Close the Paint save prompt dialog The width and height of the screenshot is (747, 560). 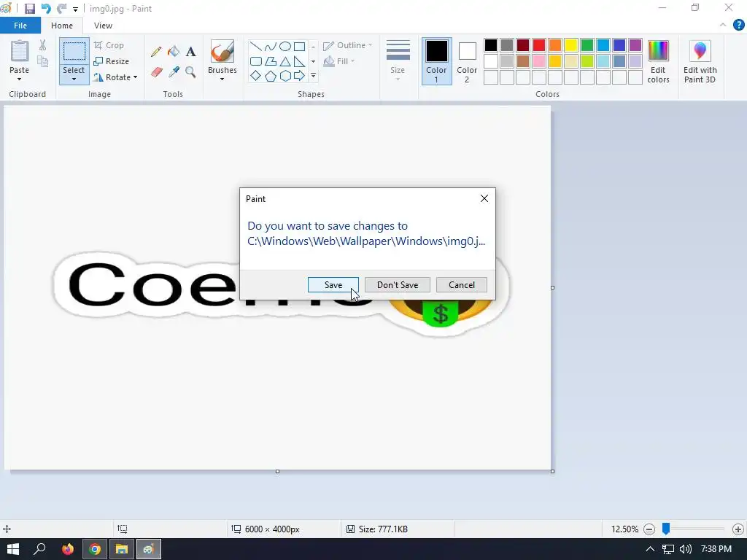click(484, 198)
